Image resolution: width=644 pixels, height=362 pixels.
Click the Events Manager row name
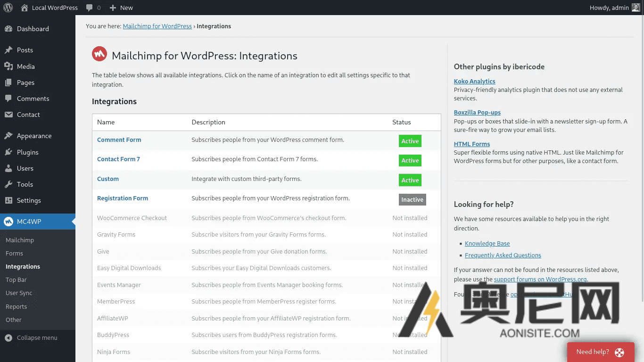[119, 285]
